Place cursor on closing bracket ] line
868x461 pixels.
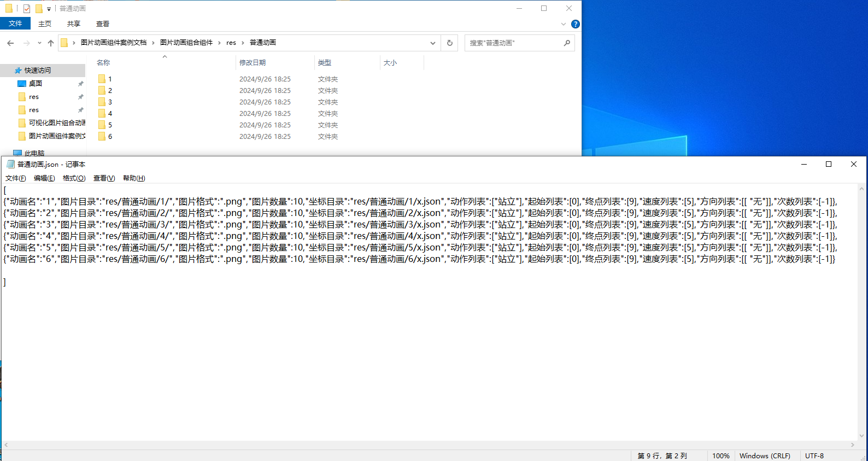(x=5, y=282)
